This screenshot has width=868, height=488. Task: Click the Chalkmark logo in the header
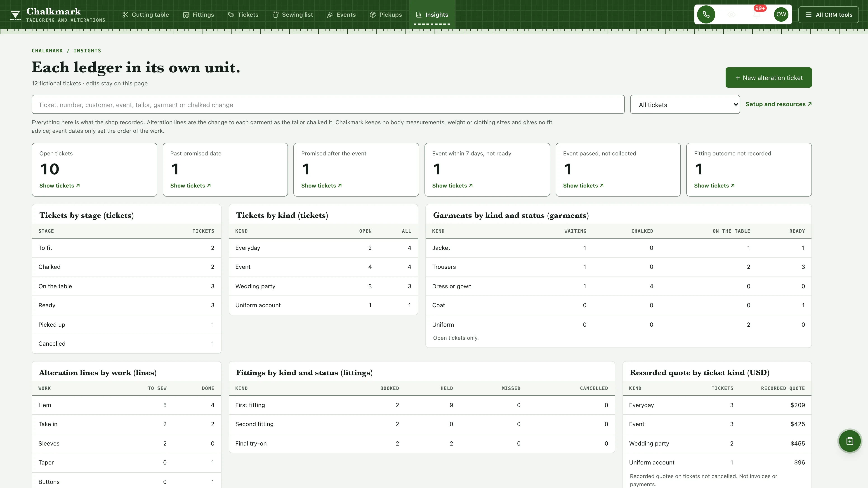point(58,15)
